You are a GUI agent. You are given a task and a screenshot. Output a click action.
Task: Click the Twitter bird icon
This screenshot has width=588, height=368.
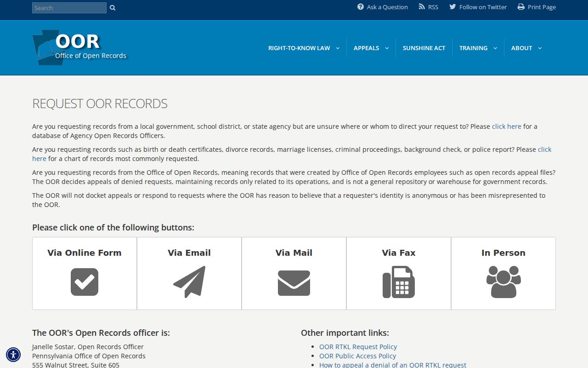click(x=452, y=7)
